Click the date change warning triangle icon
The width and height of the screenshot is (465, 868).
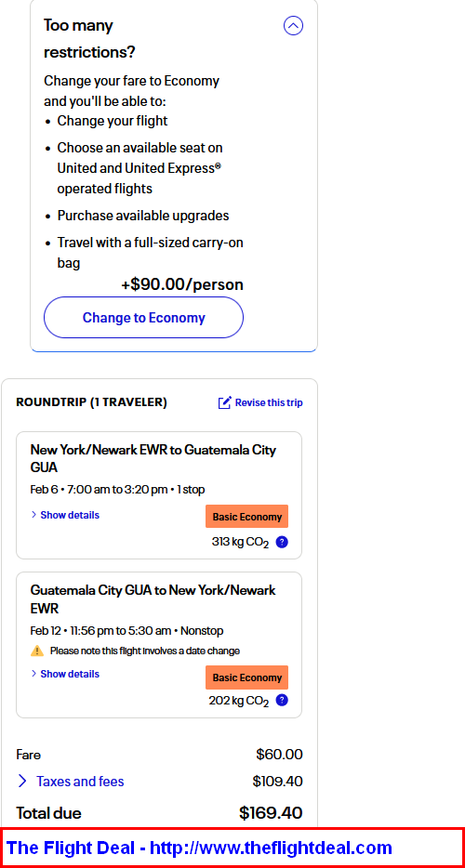tap(37, 651)
